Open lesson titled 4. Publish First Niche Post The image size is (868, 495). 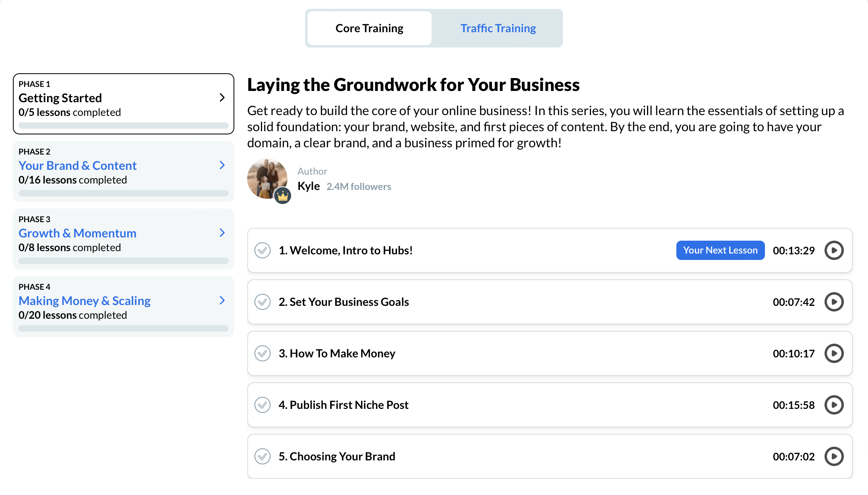(x=343, y=405)
